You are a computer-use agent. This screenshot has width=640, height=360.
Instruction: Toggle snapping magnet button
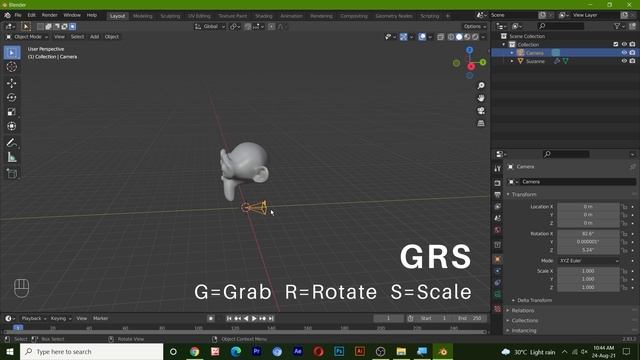pyautogui.click(x=248, y=27)
